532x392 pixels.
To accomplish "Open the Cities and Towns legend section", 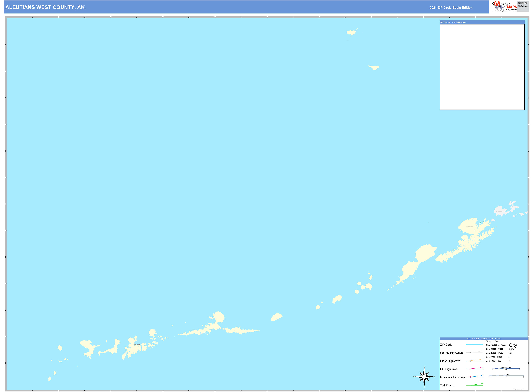I will point(493,341).
